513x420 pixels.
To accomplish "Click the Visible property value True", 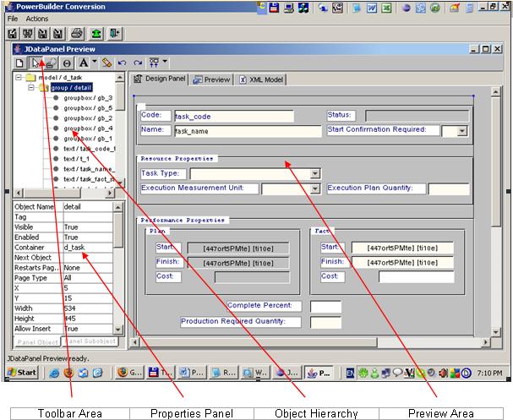I will (x=88, y=227).
